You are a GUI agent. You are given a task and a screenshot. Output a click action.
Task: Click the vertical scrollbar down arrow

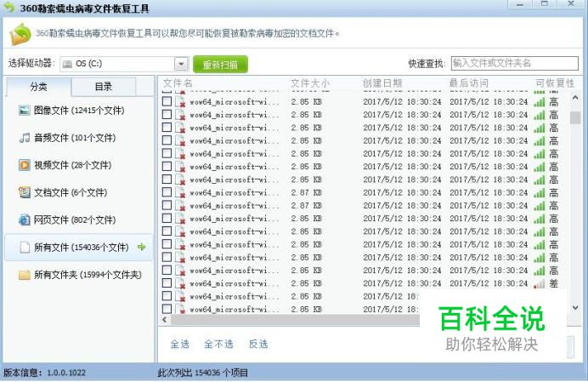[575, 308]
